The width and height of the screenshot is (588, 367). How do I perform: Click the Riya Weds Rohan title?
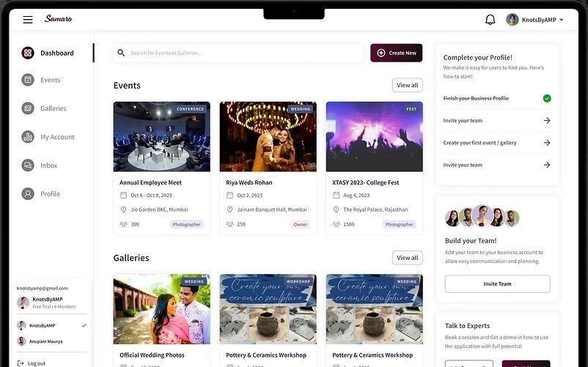tap(249, 182)
